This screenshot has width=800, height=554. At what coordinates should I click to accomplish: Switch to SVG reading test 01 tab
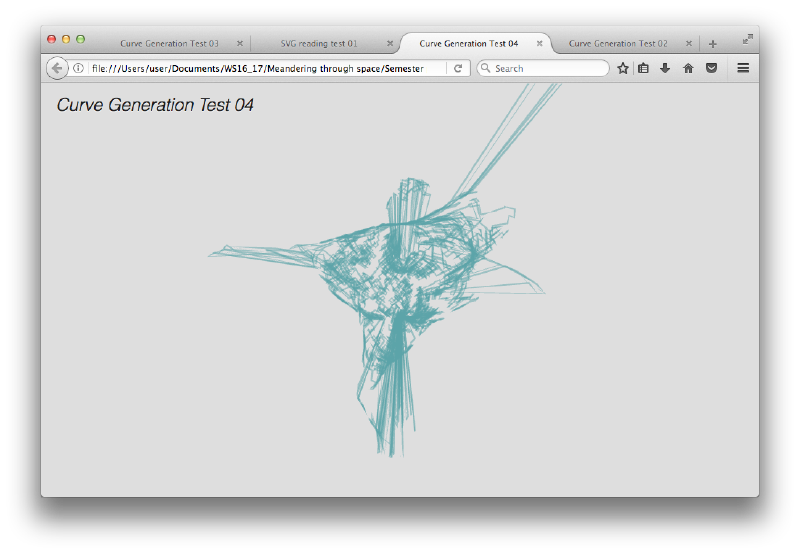pos(319,43)
